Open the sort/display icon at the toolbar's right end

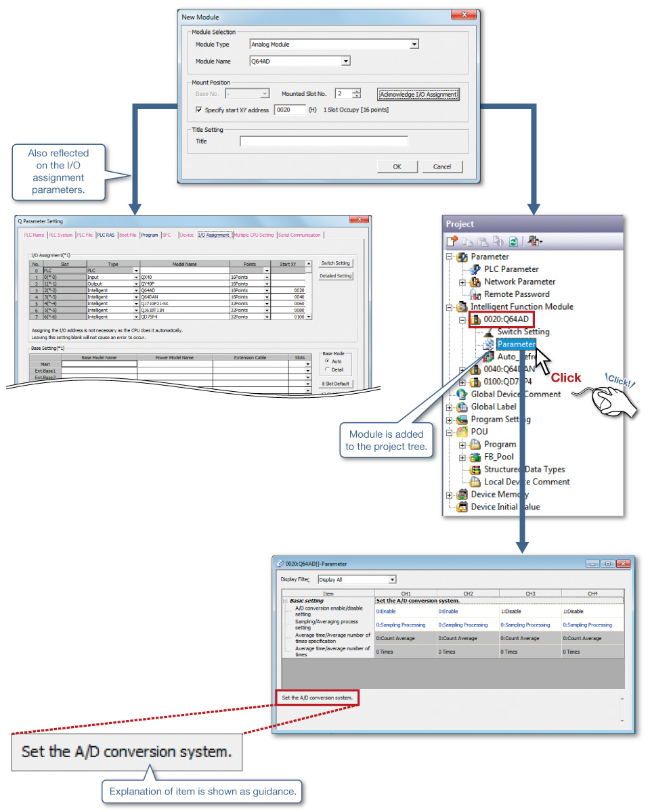(x=534, y=241)
